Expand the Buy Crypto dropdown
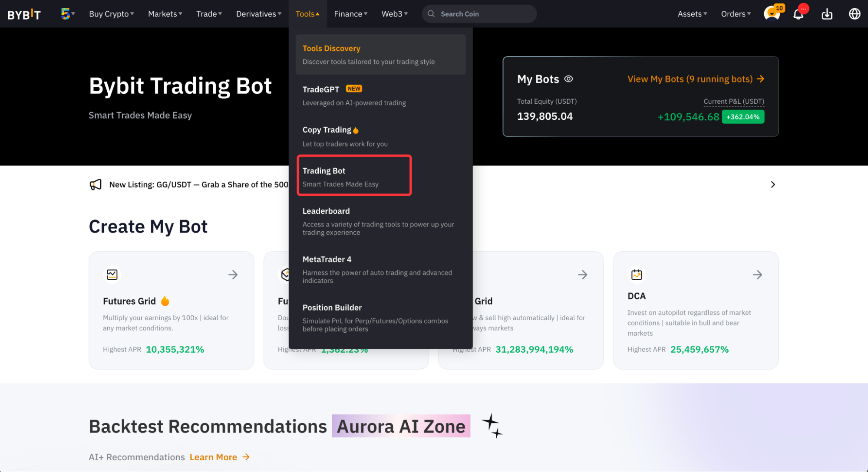Image resolution: width=868 pixels, height=472 pixels. pos(111,14)
